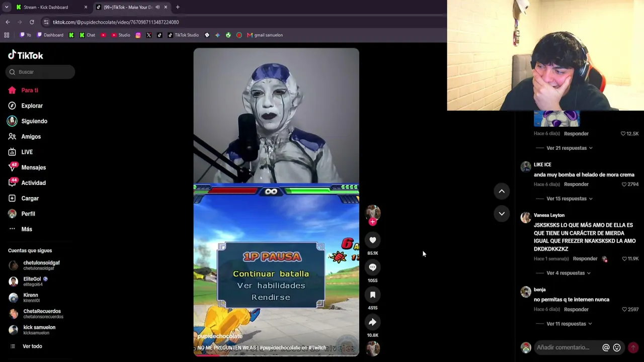
Task: Expand Ver 21 respuestas replies
Action: tap(570, 148)
